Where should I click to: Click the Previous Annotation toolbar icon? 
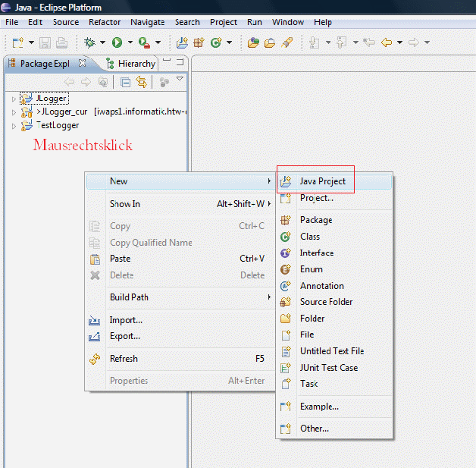[342, 42]
